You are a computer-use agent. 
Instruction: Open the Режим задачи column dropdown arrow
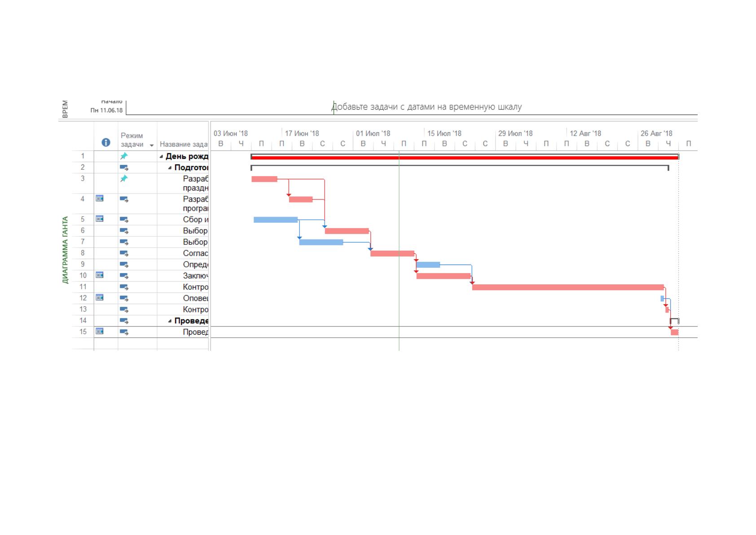(x=152, y=145)
